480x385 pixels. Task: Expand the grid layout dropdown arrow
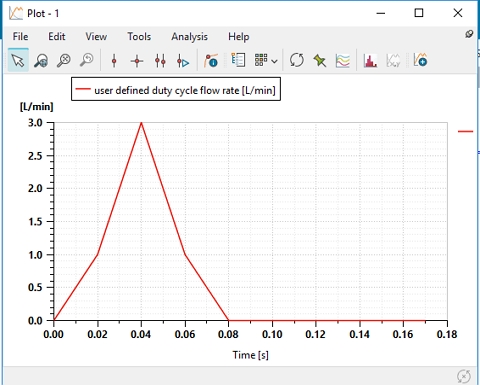(274, 61)
